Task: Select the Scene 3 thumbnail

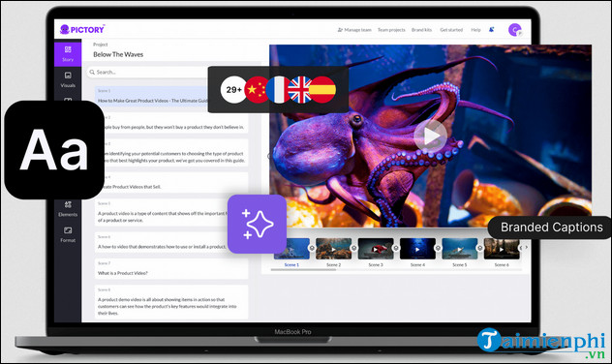Action: [376, 249]
